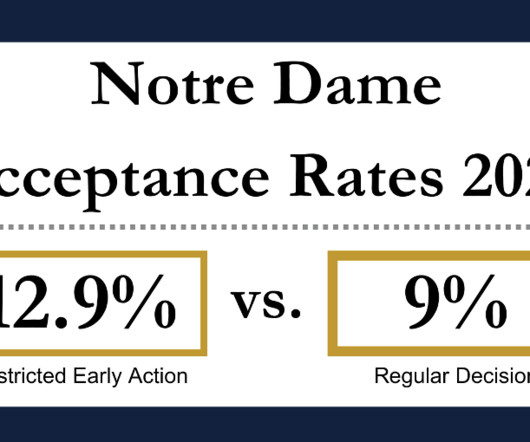This screenshot has height=442, width=530.
Task: Click the word "Early" in the left caption
Action: pos(97,376)
